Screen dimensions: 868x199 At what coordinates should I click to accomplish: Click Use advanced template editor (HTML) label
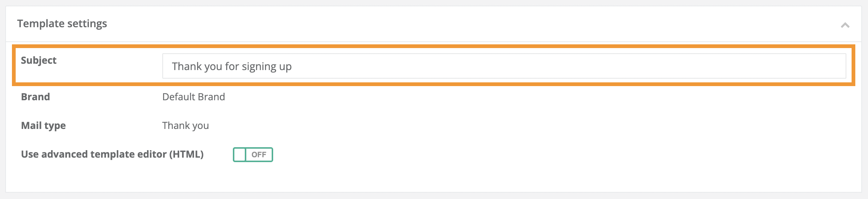[112, 154]
